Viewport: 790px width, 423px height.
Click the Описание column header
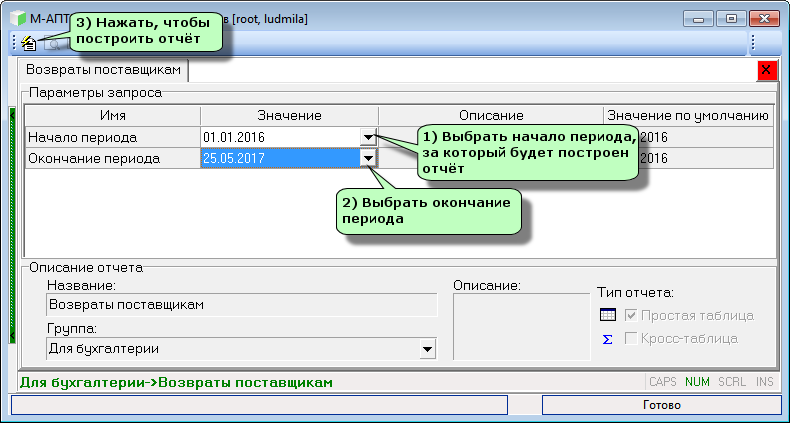(x=491, y=116)
